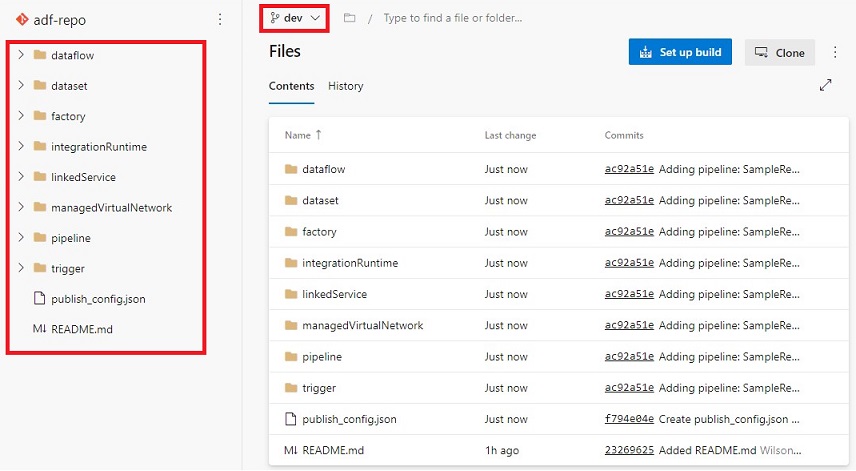Click the Clone button

pyautogui.click(x=780, y=52)
